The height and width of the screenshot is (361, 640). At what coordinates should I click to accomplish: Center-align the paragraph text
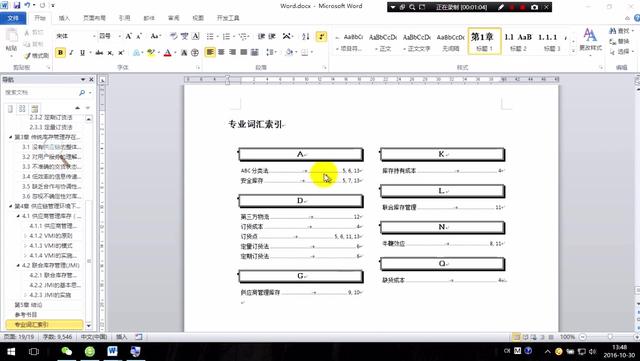pyautogui.click(x=221, y=52)
